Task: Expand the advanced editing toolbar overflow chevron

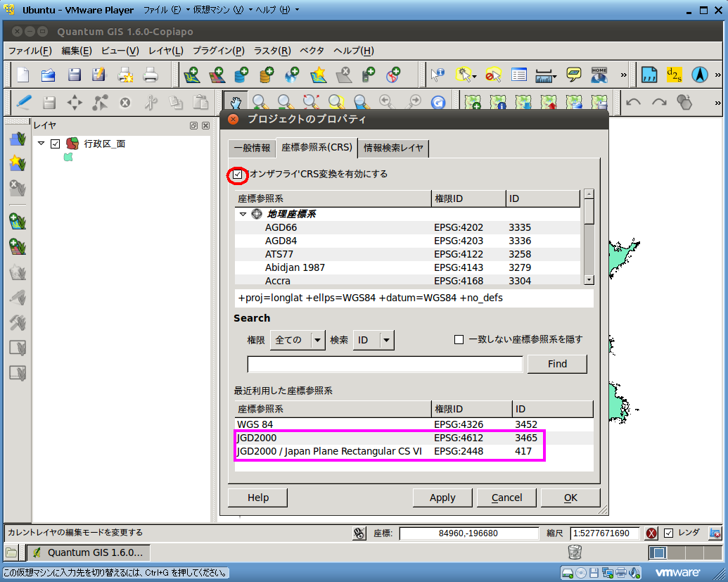Action: [x=717, y=103]
